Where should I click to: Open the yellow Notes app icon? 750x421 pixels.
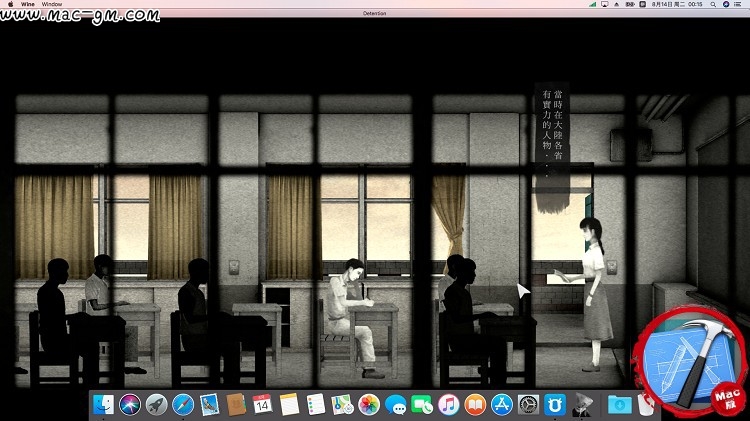pos(289,405)
